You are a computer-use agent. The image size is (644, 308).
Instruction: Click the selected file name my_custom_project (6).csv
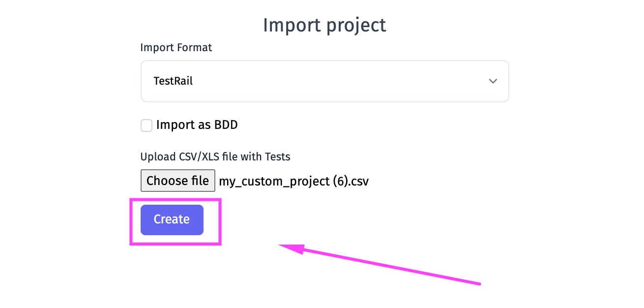(293, 182)
